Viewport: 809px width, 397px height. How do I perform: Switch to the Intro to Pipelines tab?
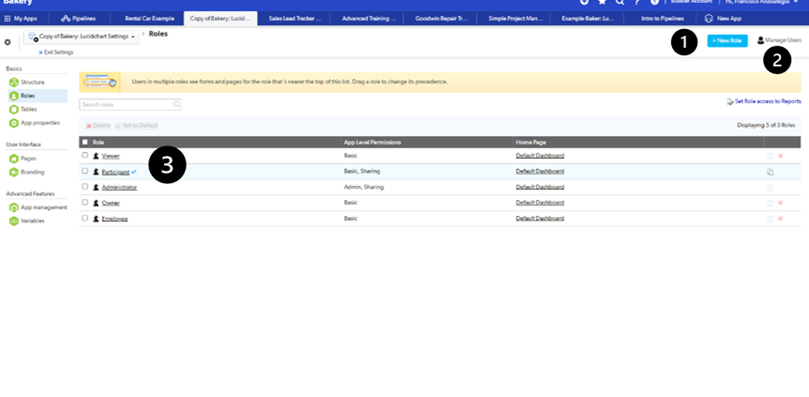(662, 19)
